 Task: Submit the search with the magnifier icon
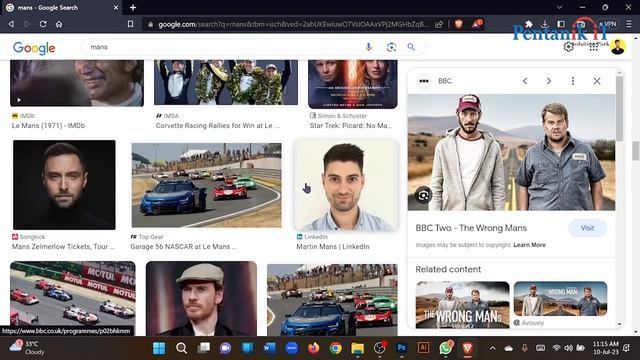(411, 47)
